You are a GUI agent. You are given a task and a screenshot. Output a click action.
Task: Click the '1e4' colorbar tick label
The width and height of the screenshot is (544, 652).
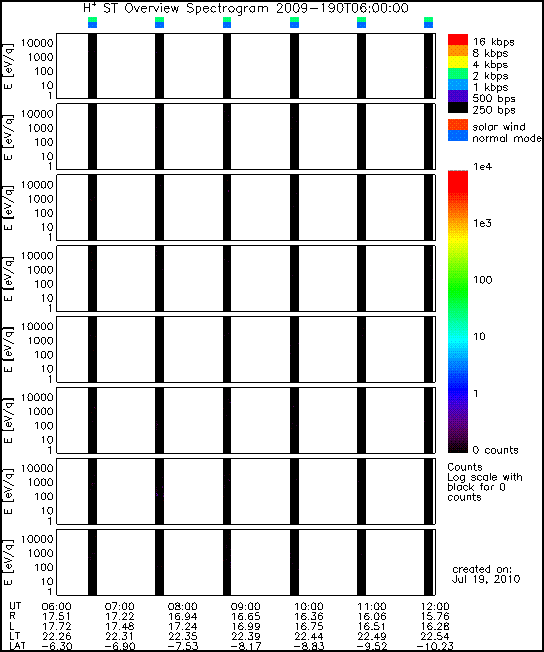[482, 167]
